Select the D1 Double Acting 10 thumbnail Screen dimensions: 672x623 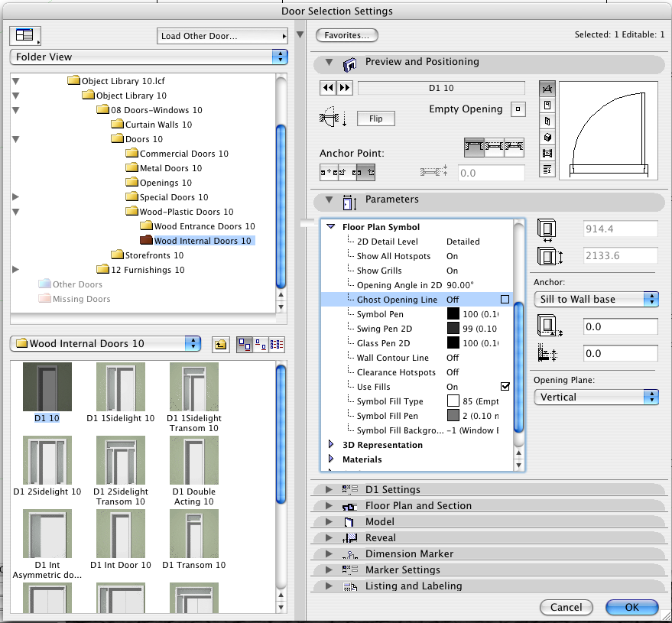[x=194, y=459]
